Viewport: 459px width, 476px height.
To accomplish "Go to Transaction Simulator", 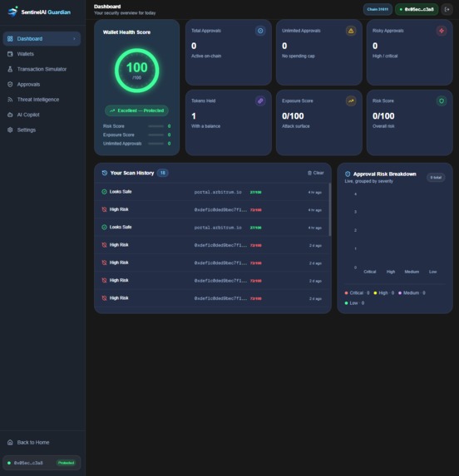I will tap(42, 69).
